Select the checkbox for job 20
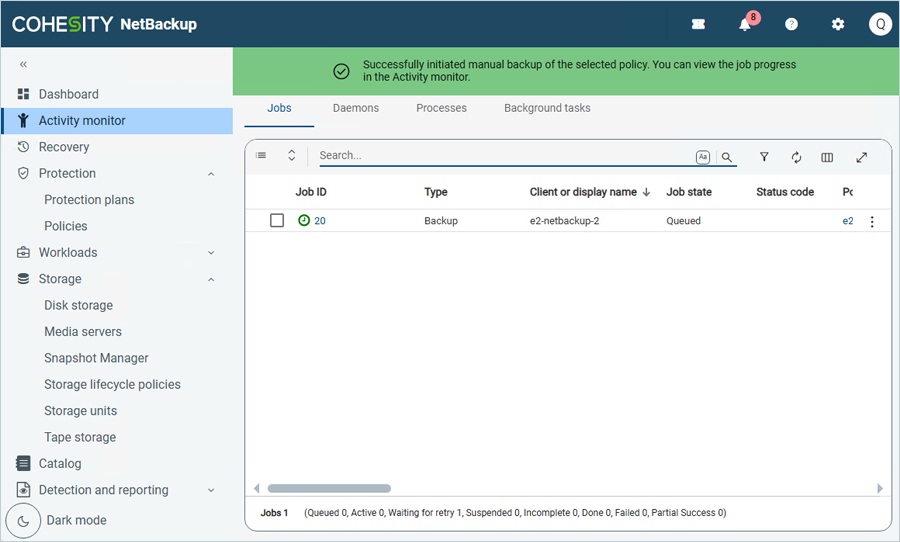Viewport: 900px width, 542px height. point(277,221)
